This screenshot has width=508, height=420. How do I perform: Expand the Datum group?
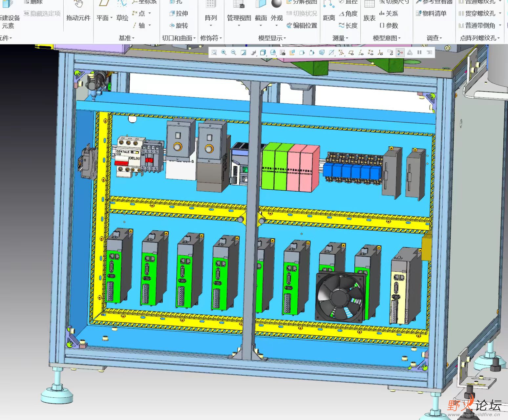point(127,38)
